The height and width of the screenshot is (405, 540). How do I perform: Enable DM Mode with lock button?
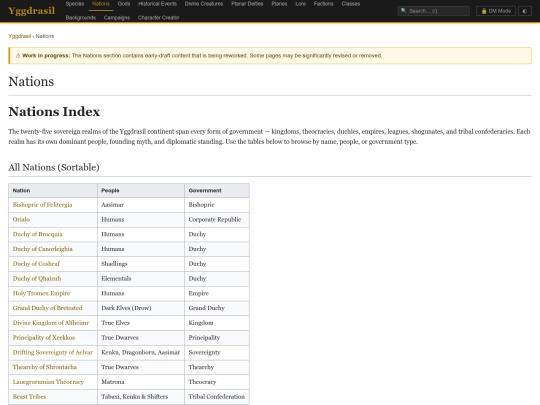(496, 11)
